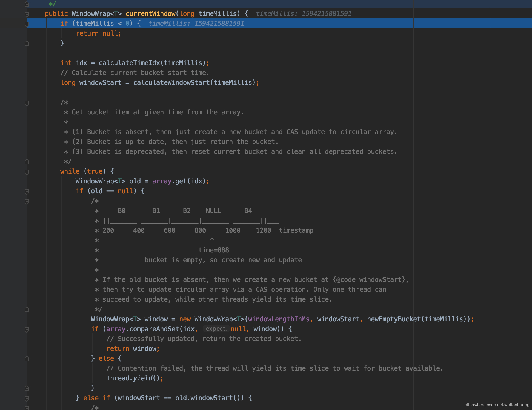Click the 'return null;' statement
The height and width of the screenshot is (410, 532).
[x=98, y=33]
